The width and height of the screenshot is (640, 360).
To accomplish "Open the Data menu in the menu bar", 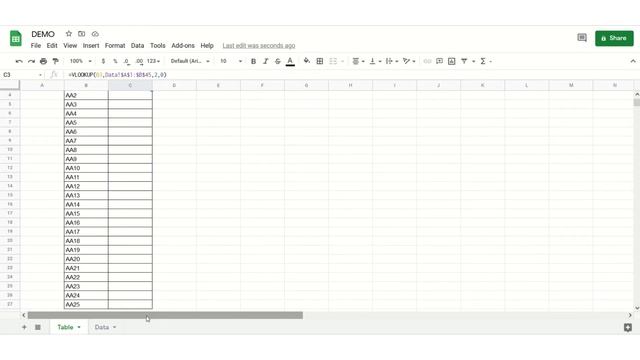I will tap(138, 46).
